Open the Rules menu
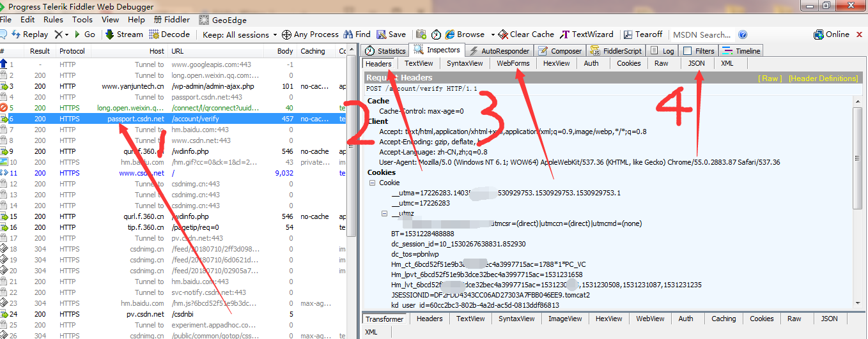 (53, 20)
